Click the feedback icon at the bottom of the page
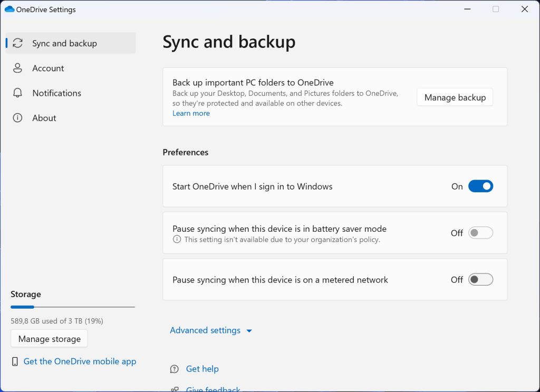 174,389
